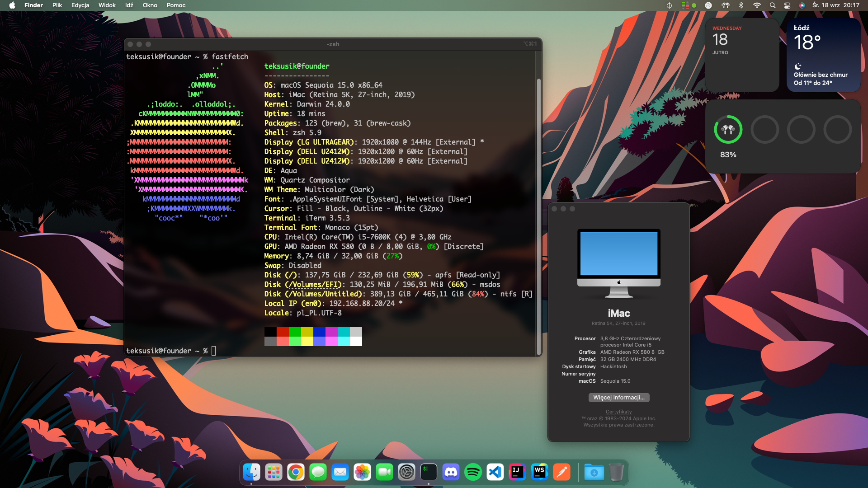Open the Pomoc menu
This screenshot has width=868, height=488.
pyautogui.click(x=176, y=5)
